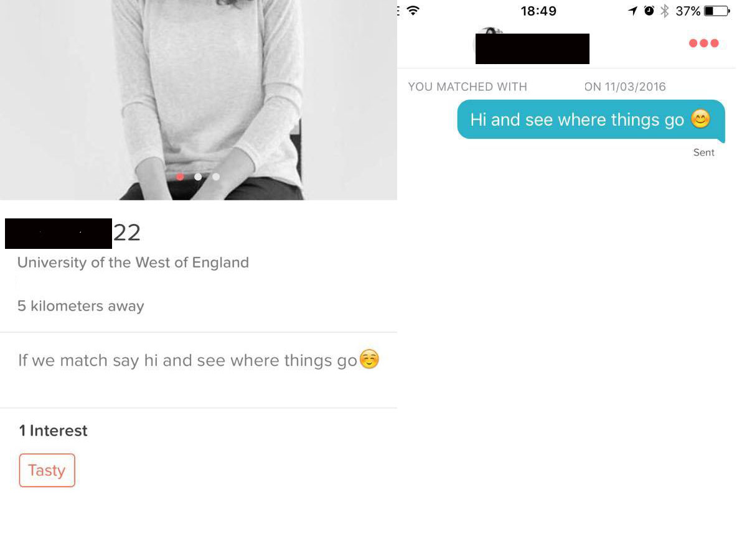The height and width of the screenshot is (560, 747).
Task: Tap the Bluetooth status icon
Action: click(x=664, y=11)
